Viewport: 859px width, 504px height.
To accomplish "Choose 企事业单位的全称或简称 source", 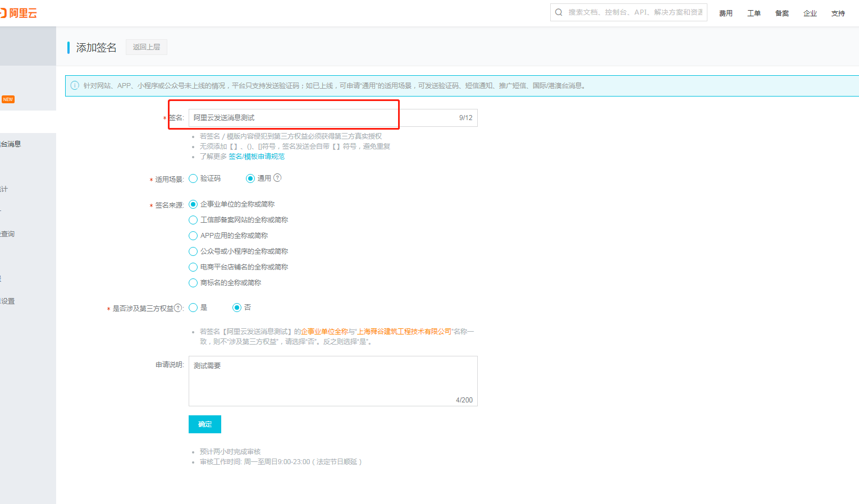I will pyautogui.click(x=193, y=204).
